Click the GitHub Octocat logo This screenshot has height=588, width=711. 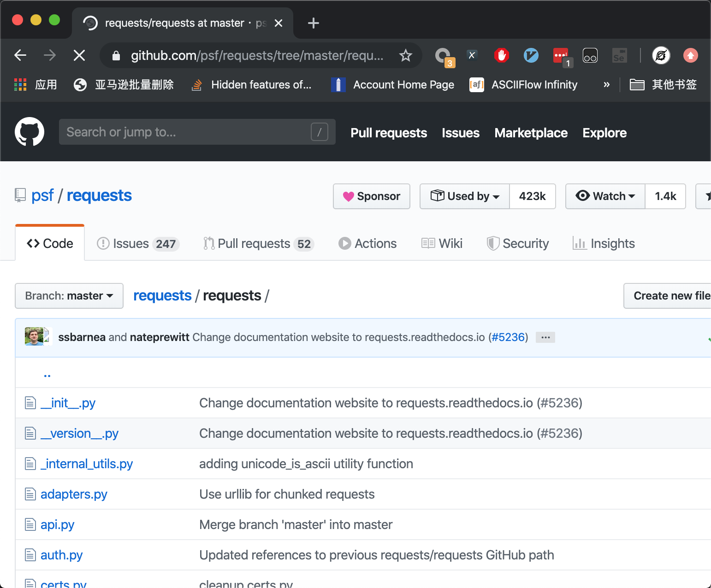point(30,132)
